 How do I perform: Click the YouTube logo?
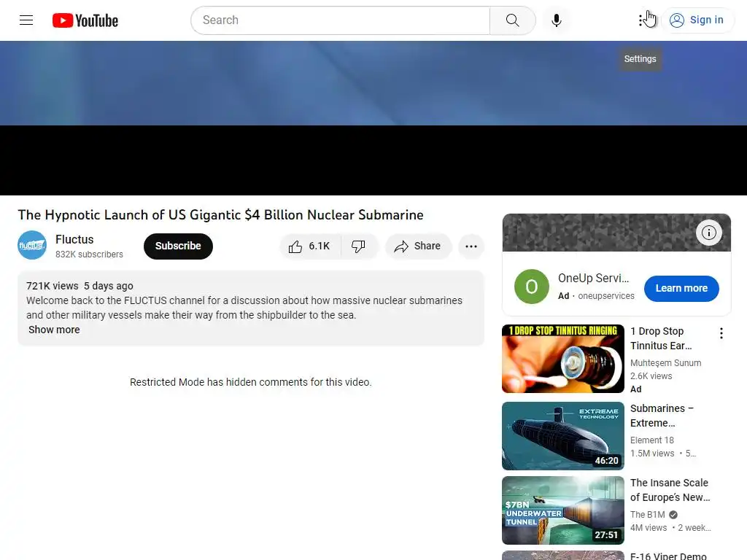85,20
